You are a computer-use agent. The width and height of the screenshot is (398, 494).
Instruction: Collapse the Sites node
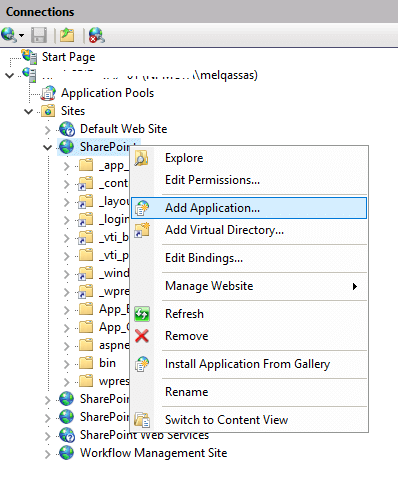29,111
